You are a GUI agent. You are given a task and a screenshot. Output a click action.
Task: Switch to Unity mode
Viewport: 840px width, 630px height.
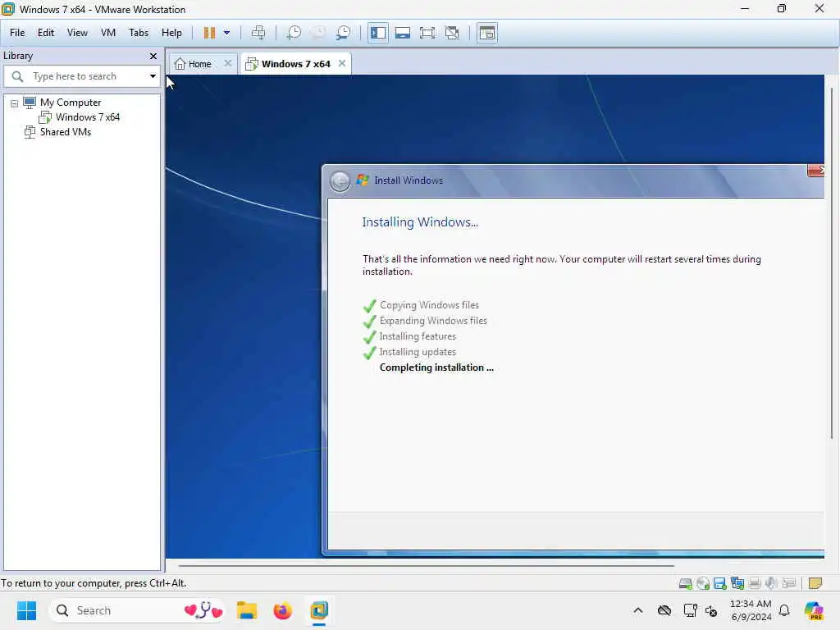[x=452, y=33]
